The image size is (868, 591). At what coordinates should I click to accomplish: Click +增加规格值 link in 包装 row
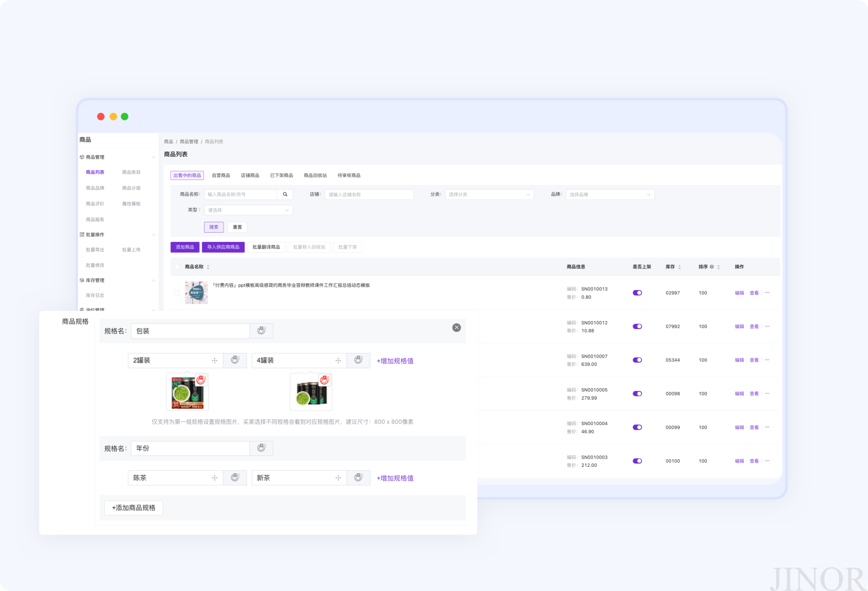click(x=395, y=361)
